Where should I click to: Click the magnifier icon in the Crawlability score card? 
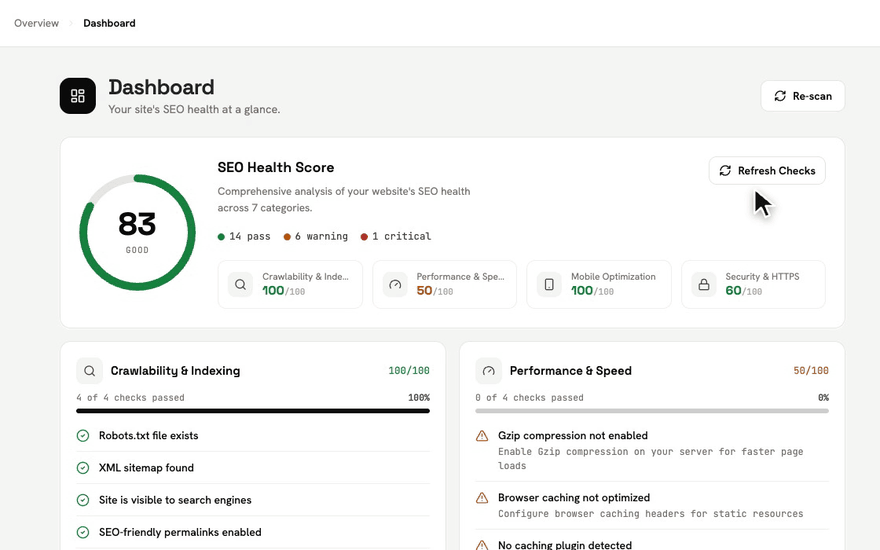tap(240, 285)
